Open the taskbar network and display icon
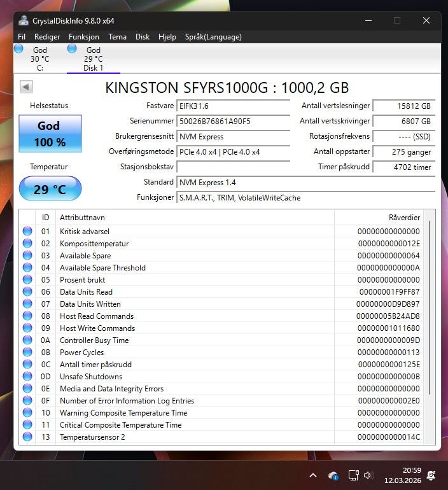Image resolution: width=448 pixels, height=490 pixels. [354, 475]
